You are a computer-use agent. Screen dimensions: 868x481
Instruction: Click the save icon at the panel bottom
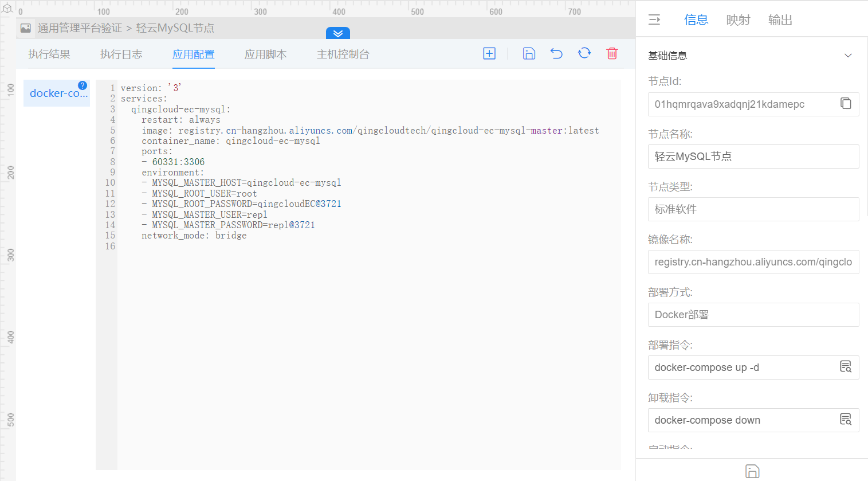point(752,471)
